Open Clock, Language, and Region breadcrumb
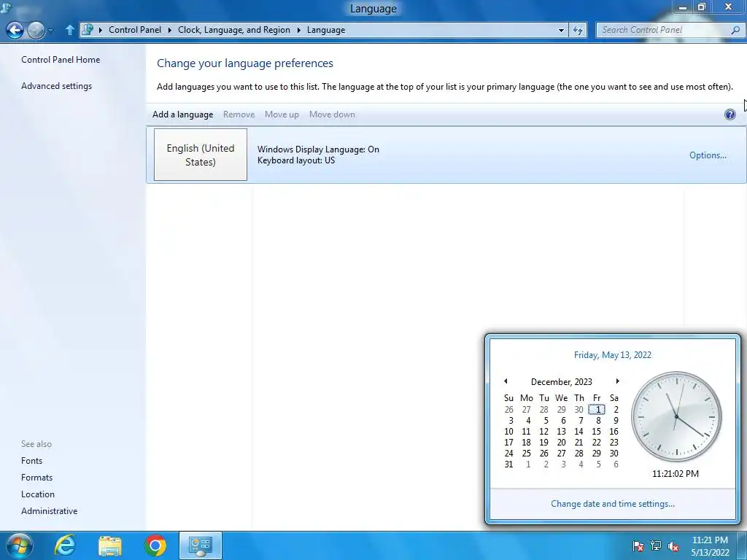 pyautogui.click(x=234, y=29)
